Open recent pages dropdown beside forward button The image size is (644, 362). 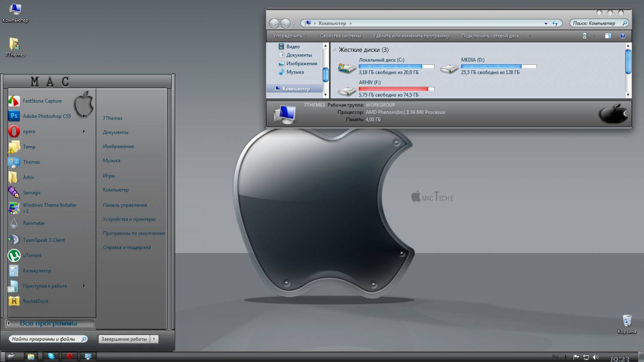pos(294,23)
